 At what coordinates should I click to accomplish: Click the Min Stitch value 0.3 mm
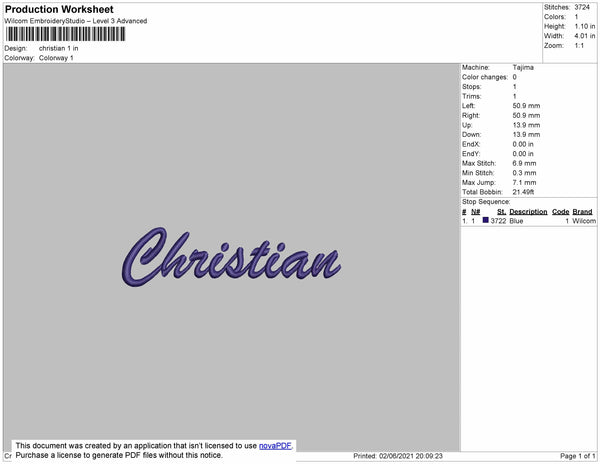pos(524,173)
